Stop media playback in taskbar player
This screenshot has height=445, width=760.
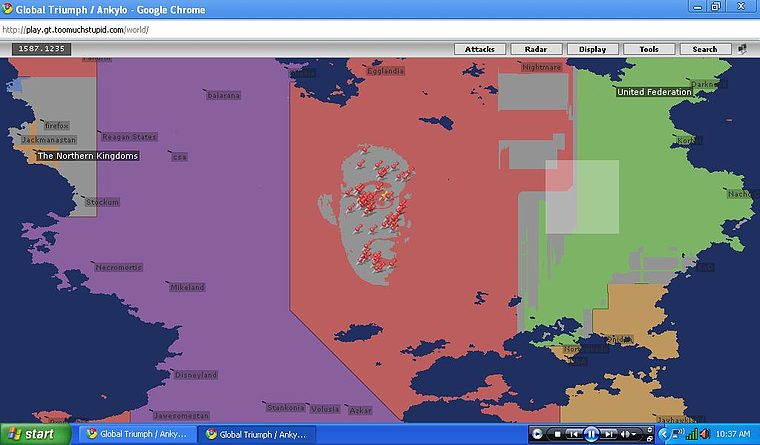557,434
